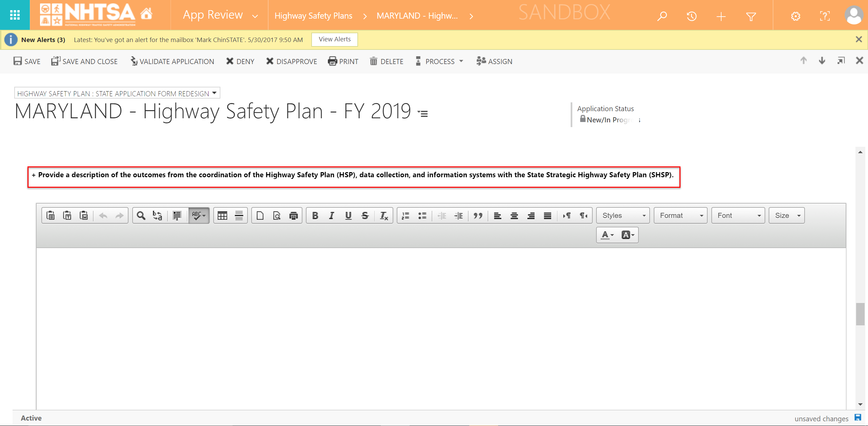Click the Remove Format icon

(x=383, y=216)
